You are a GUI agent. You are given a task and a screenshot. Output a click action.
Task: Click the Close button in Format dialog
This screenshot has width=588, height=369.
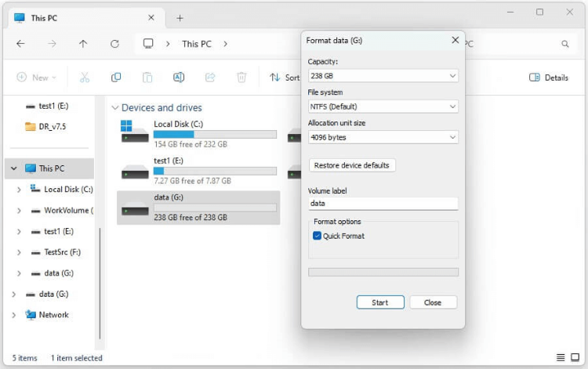pos(433,302)
